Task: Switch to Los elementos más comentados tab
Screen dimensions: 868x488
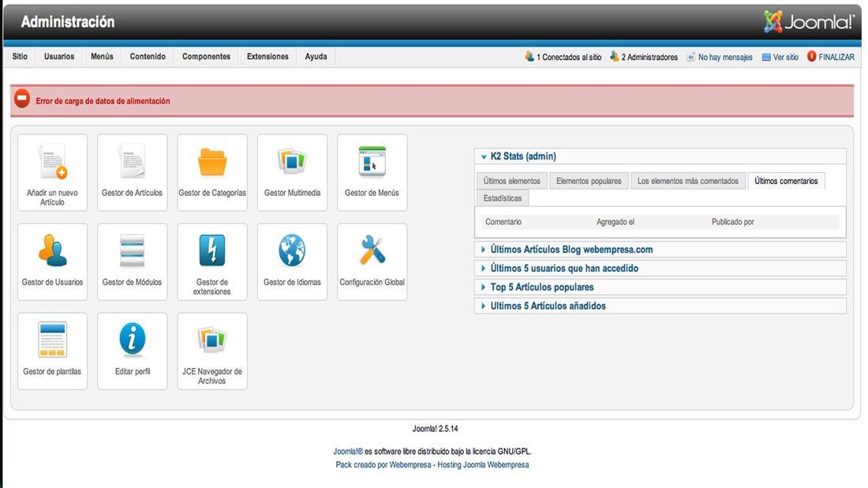Action: (688, 181)
